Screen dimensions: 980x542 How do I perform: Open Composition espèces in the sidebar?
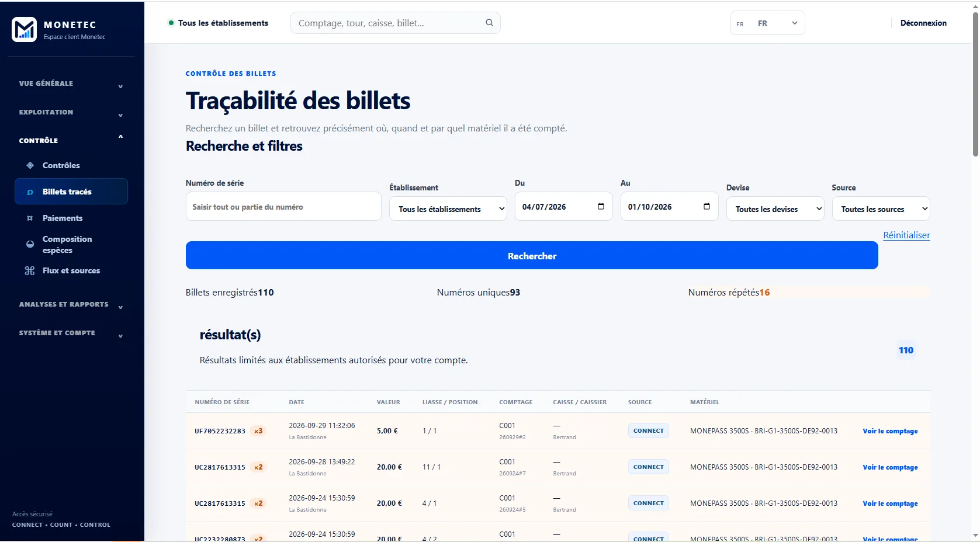71,244
